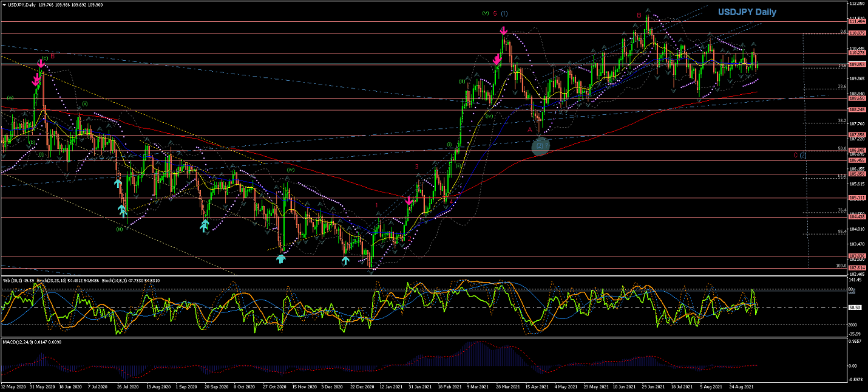868x392 pixels.
Task: Select the pink down arrow at end of January 2021
Action: tap(409, 201)
